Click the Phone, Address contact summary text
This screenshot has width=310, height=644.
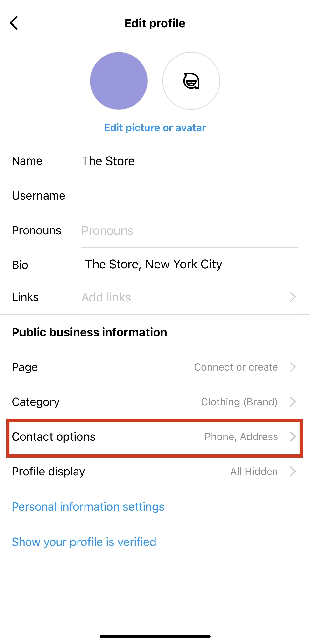pos(241,437)
